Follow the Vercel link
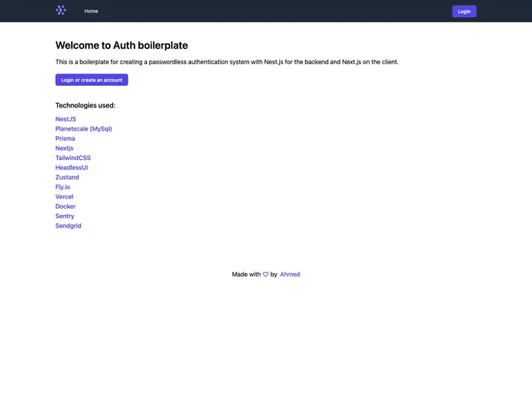 [x=64, y=197]
